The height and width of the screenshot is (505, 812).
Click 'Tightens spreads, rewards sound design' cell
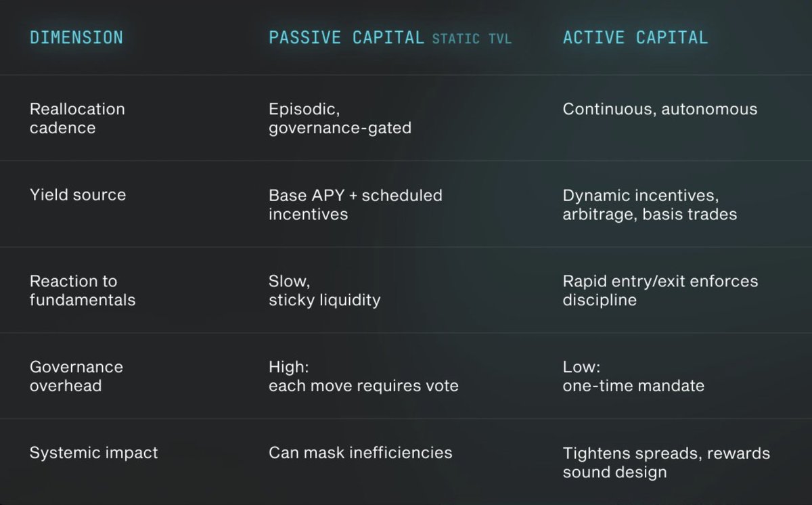666,463
